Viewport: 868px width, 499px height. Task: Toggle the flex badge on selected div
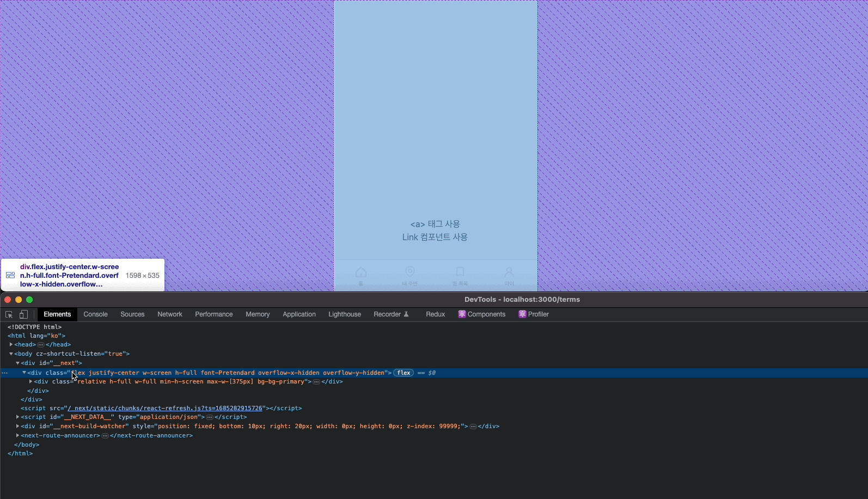tap(404, 373)
